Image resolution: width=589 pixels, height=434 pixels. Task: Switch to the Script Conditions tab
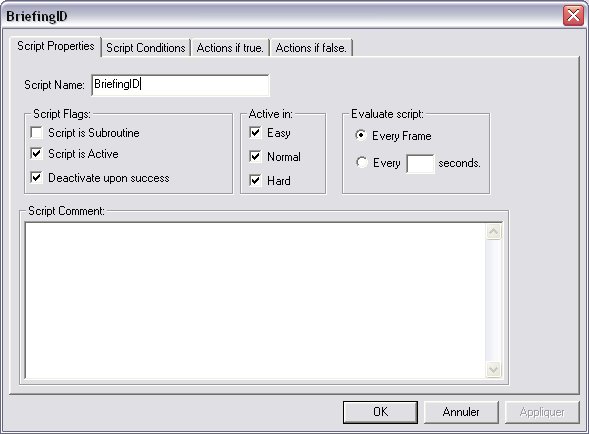[x=146, y=48]
